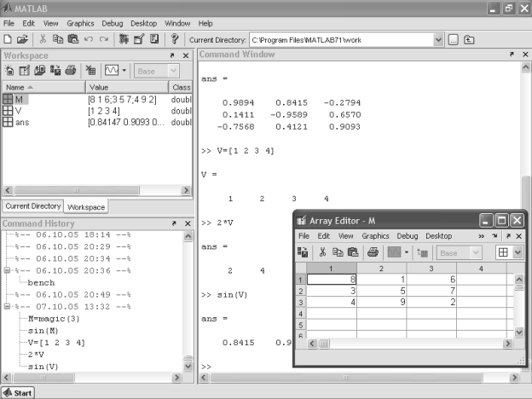Show more Array Editor menus via chevron
The image size is (532, 399).
[481, 236]
